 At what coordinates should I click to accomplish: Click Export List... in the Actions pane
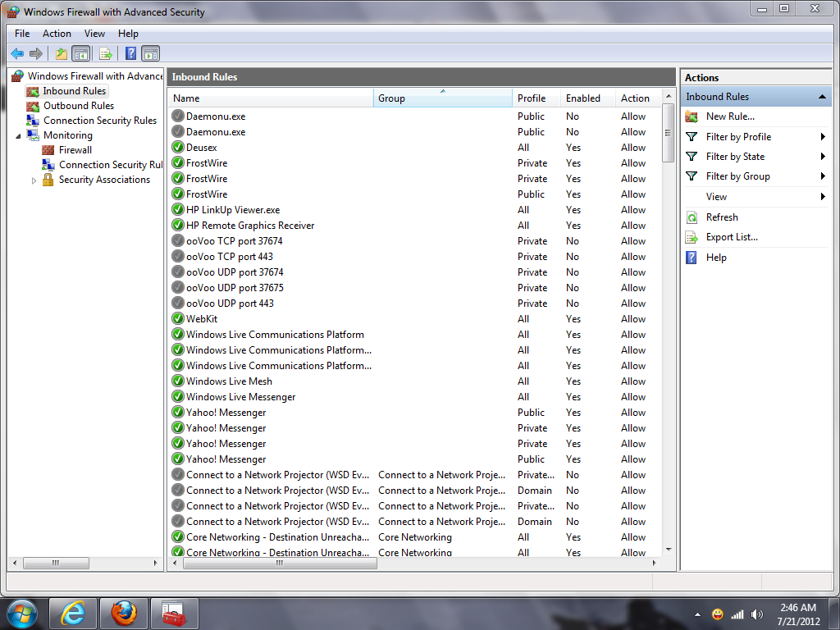(732, 237)
